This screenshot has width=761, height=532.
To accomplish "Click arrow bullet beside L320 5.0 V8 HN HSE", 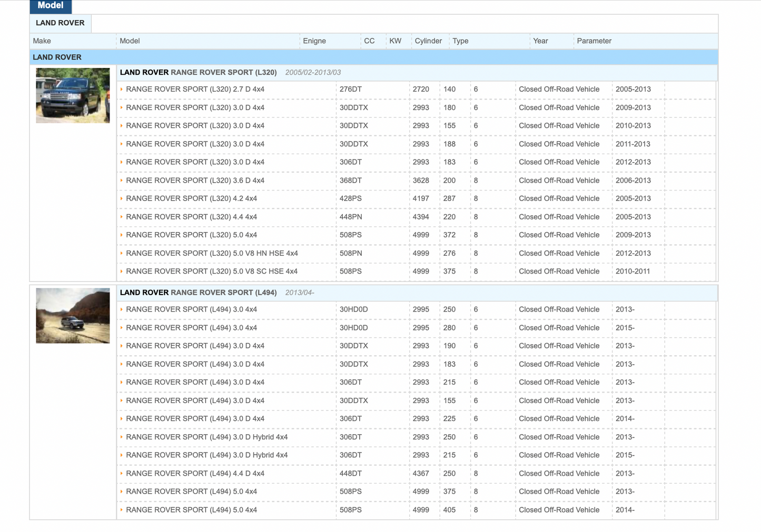I will coord(122,254).
